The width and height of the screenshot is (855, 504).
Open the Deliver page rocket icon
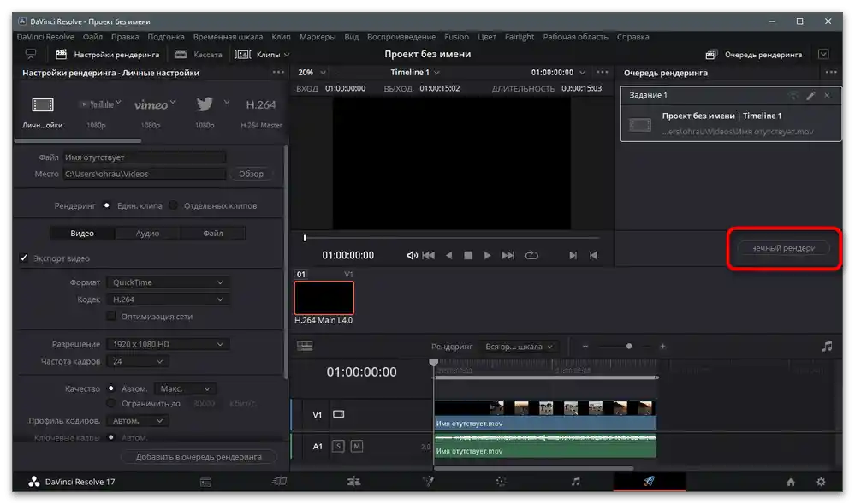click(649, 481)
